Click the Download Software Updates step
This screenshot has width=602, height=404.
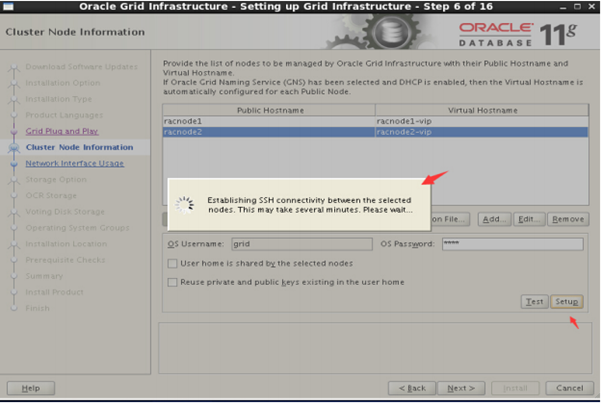tap(81, 67)
